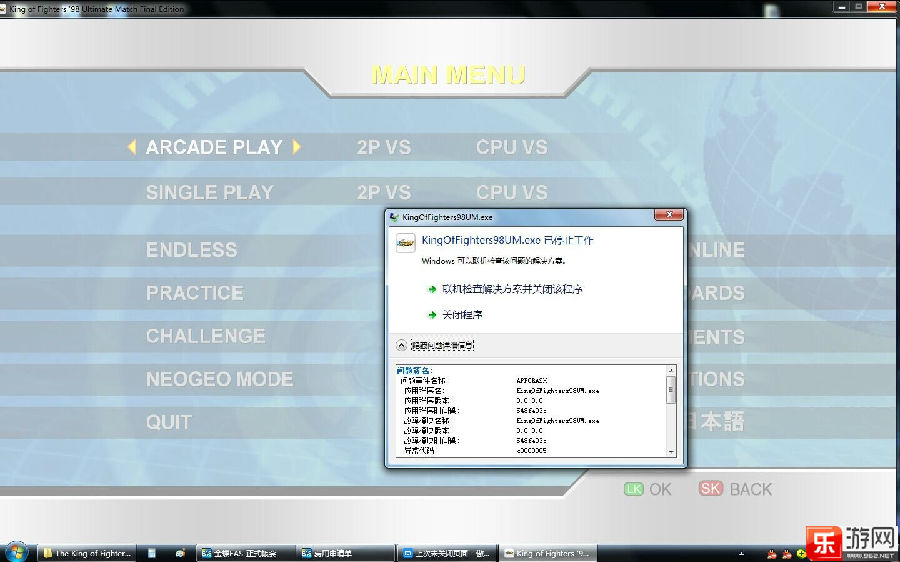900x562 pixels.
Task: Choose 2P VS in the SINGLE PLAY row
Action: (383, 192)
